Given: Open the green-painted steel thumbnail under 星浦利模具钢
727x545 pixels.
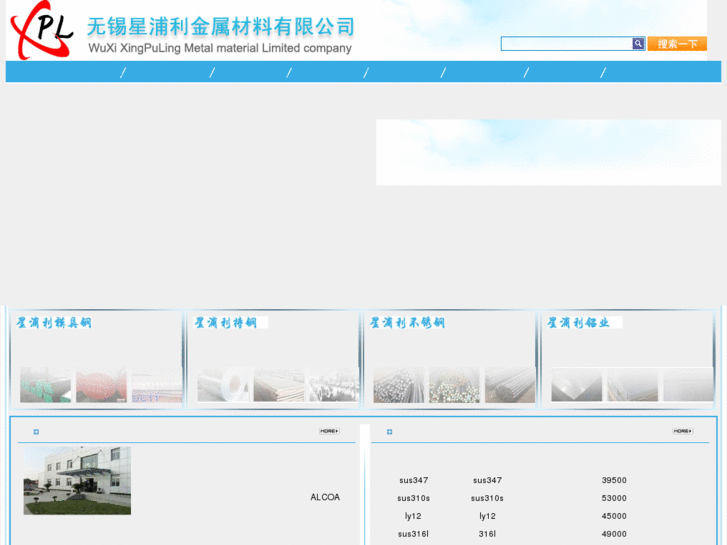Looking at the screenshot, I should (x=45, y=385).
